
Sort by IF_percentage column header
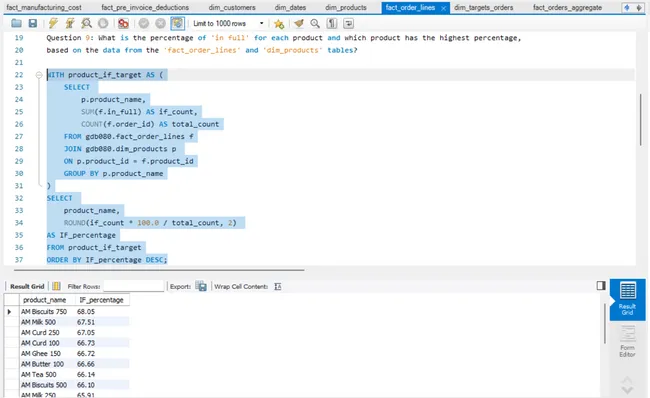(102, 300)
